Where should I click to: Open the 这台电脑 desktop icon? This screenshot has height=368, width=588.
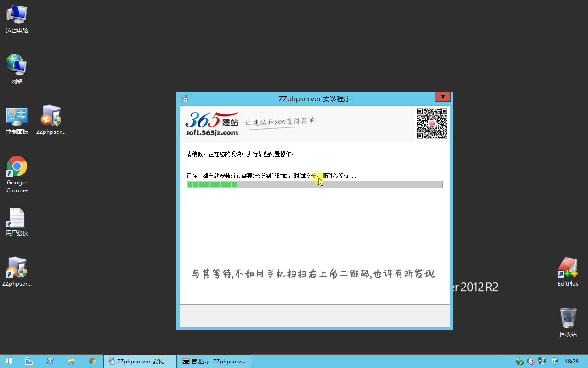pos(17,19)
